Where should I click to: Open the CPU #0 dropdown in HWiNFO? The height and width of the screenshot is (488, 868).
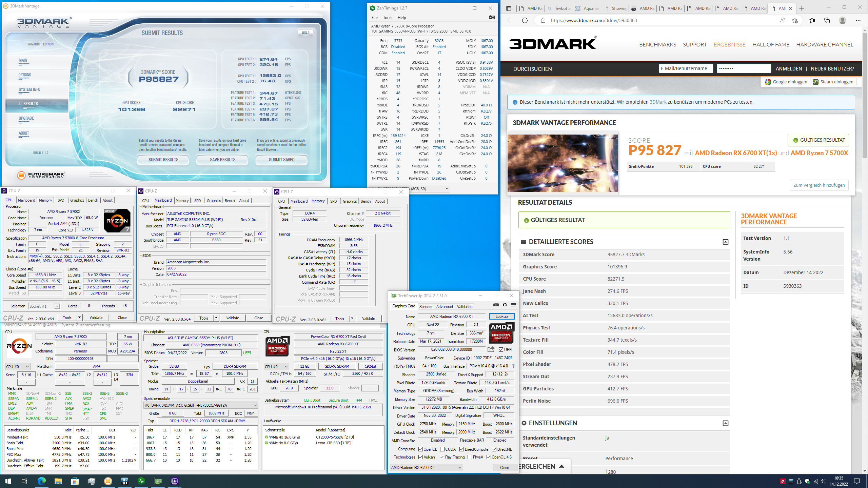tap(18, 367)
